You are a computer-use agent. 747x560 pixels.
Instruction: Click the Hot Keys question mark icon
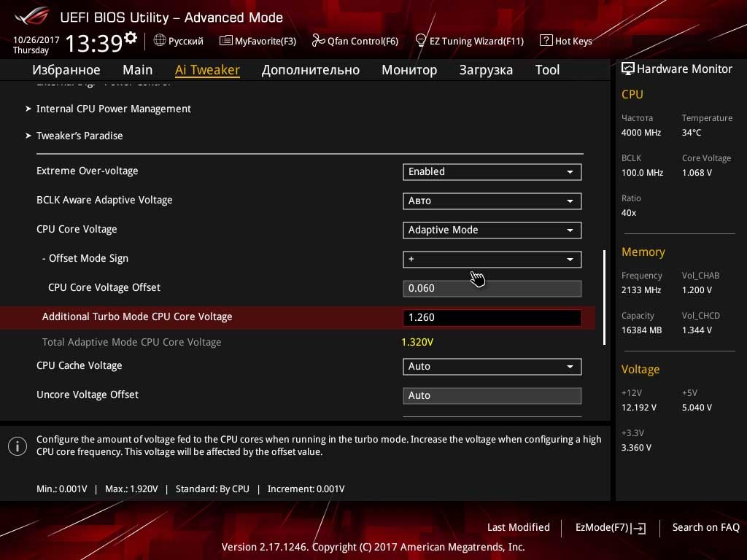coord(546,41)
